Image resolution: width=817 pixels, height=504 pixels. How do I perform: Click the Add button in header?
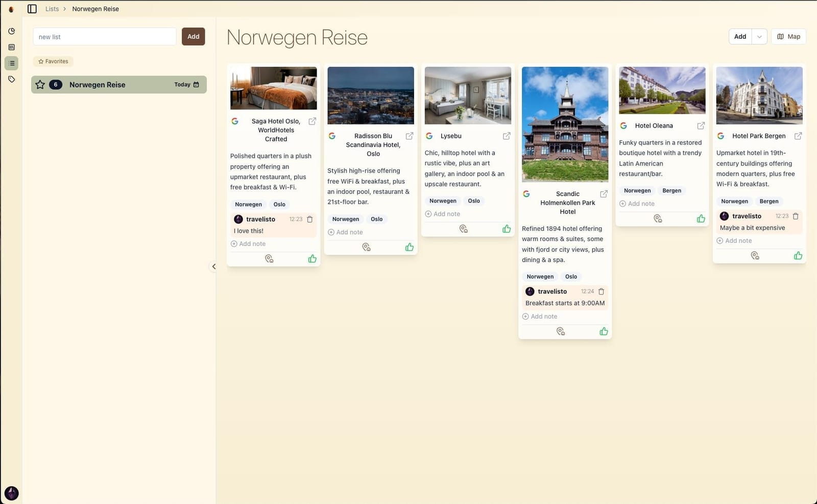740,37
